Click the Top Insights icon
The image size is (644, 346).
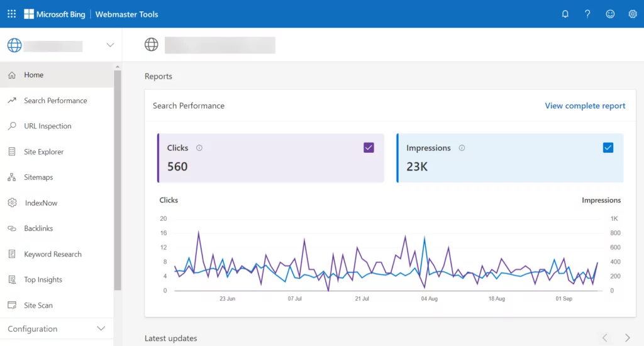tap(12, 279)
